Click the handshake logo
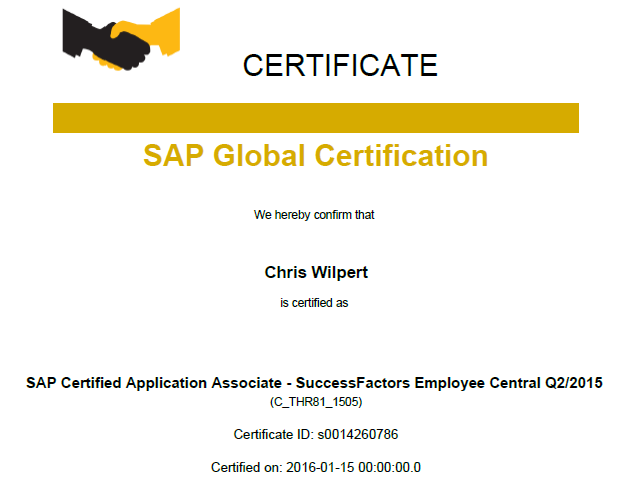Screen dimensions: 640x497 121,39
